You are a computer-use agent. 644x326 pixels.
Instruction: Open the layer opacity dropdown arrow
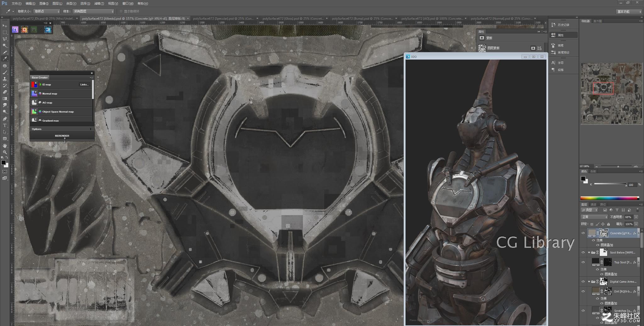[x=636, y=217]
